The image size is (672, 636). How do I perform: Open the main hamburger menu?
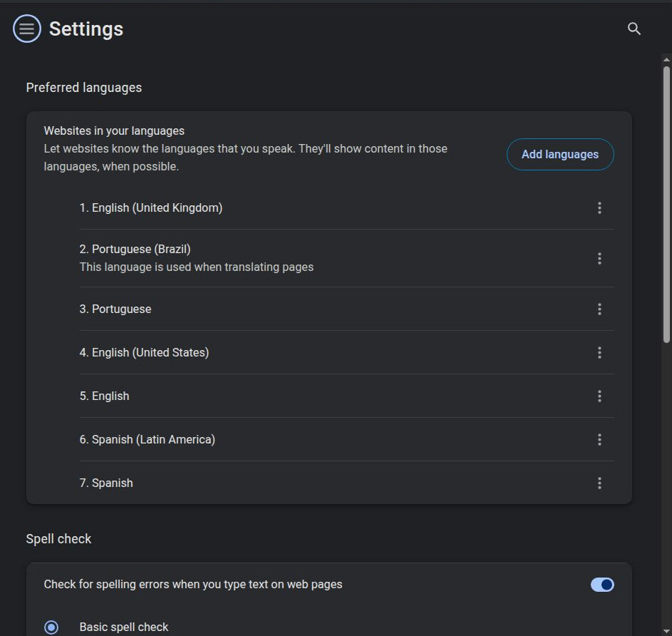pos(27,29)
